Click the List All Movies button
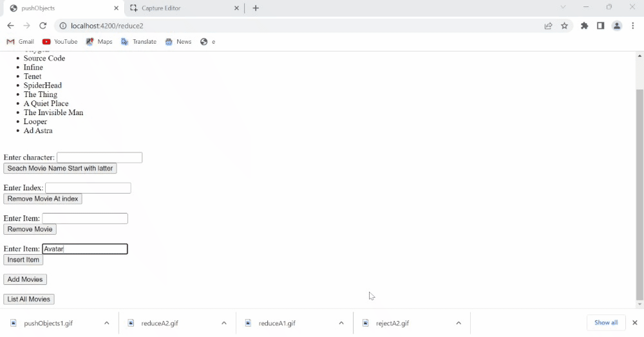This screenshot has height=337, width=644. pos(29,299)
